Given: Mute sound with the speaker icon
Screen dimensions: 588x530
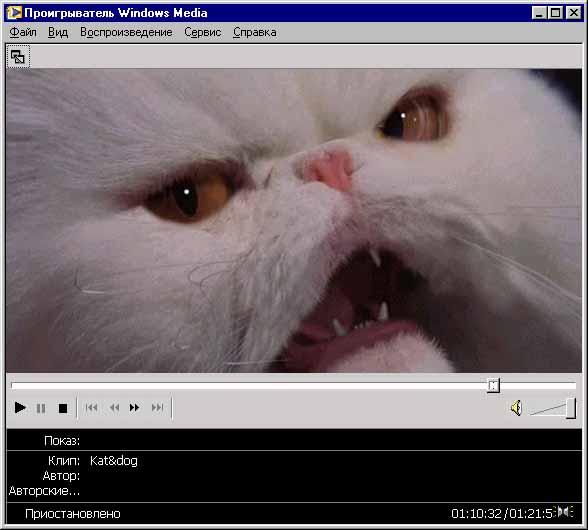Looking at the screenshot, I should coord(516,408).
